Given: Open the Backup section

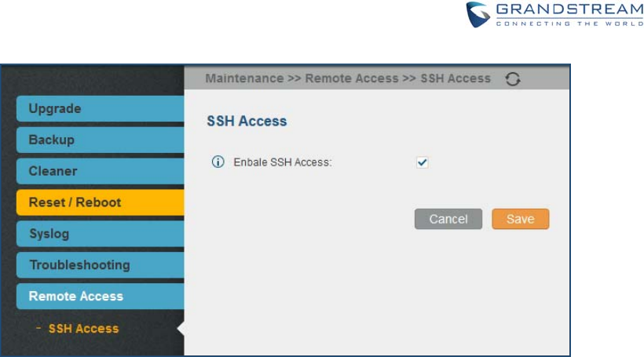Looking at the screenshot, I should pyautogui.click(x=101, y=140).
